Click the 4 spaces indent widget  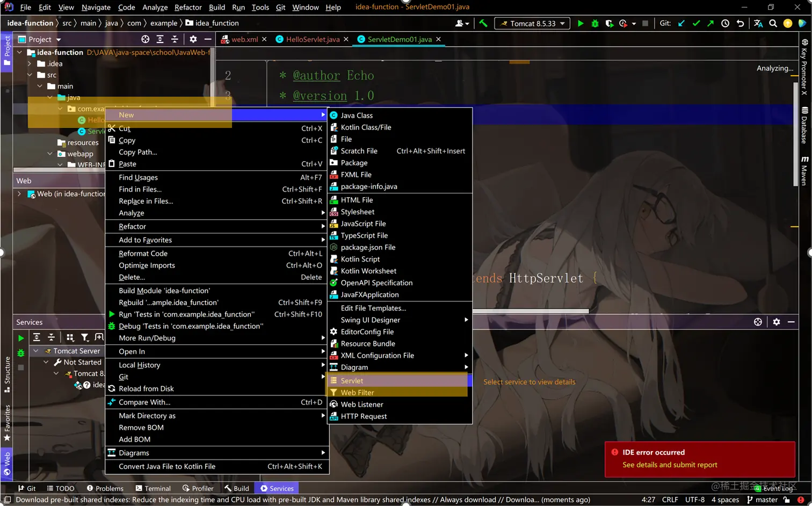[725, 500]
